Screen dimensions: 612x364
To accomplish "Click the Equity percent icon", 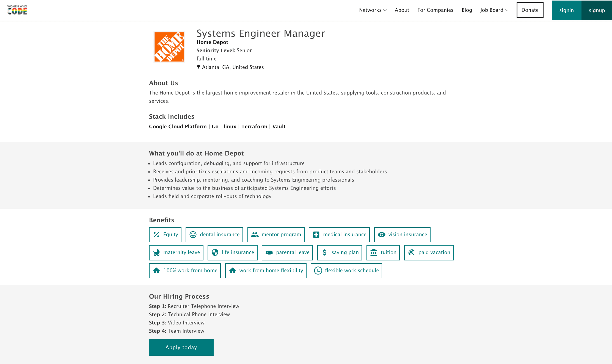I will point(156,235).
